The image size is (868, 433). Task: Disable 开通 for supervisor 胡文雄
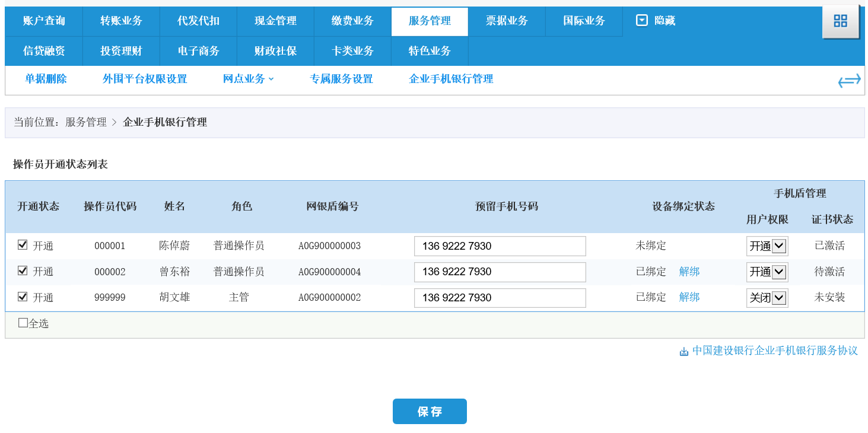point(23,297)
